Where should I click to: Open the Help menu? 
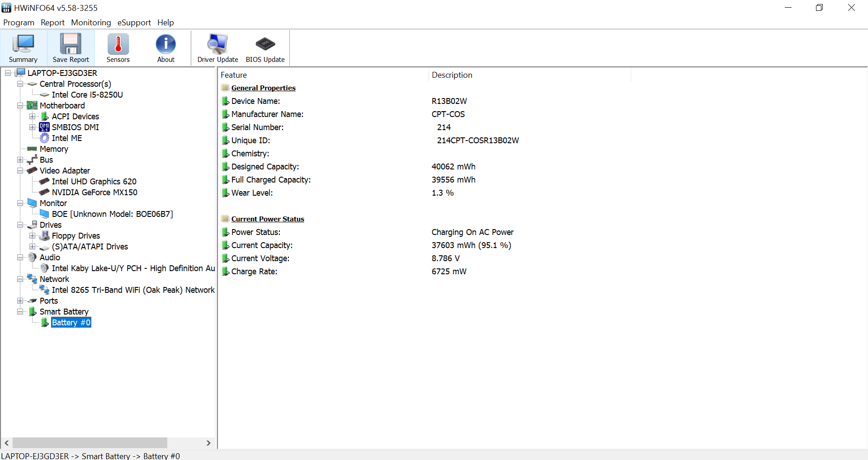(165, 22)
